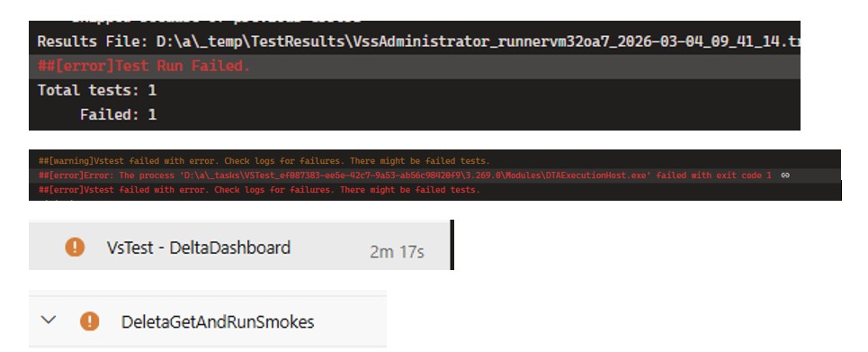The width and height of the screenshot is (868, 352).
Task: Select the highlighted 'Test Run Failed.' error line
Action: coord(414,66)
